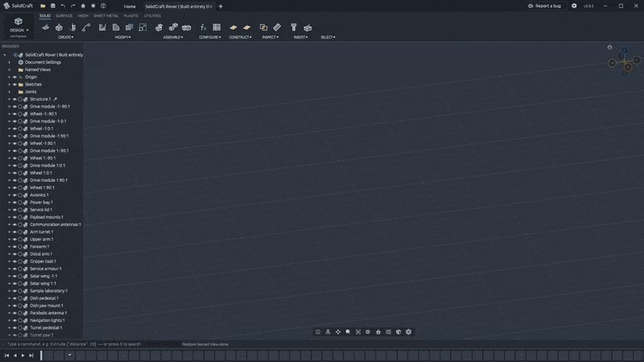Expand the Joints folder
The image size is (644, 362).
pos(10,92)
